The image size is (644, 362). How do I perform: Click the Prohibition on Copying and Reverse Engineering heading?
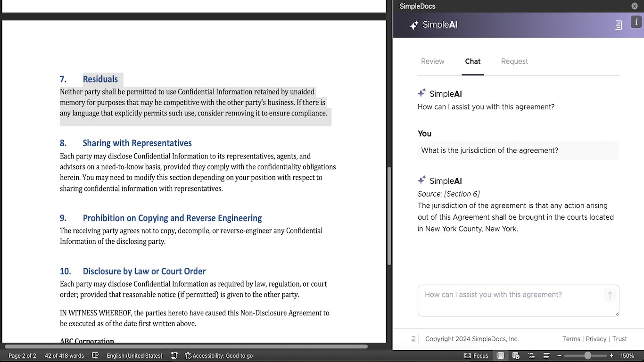(x=172, y=218)
